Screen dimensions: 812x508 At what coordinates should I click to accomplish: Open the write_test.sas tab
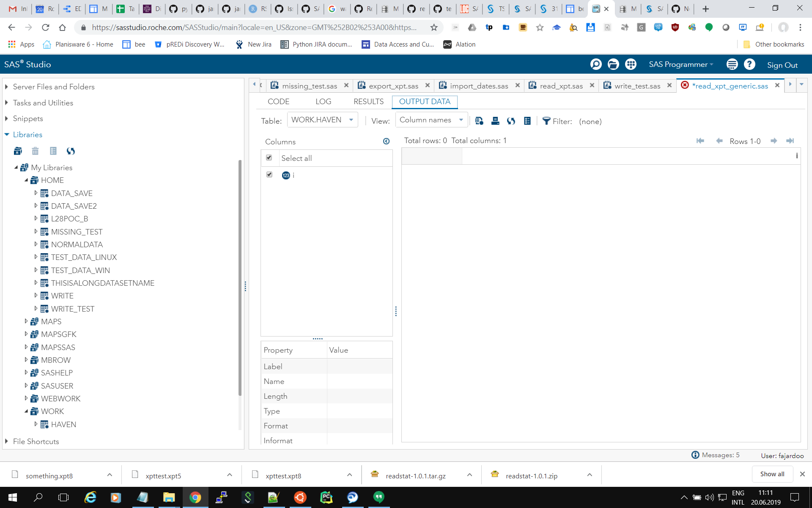coord(637,86)
